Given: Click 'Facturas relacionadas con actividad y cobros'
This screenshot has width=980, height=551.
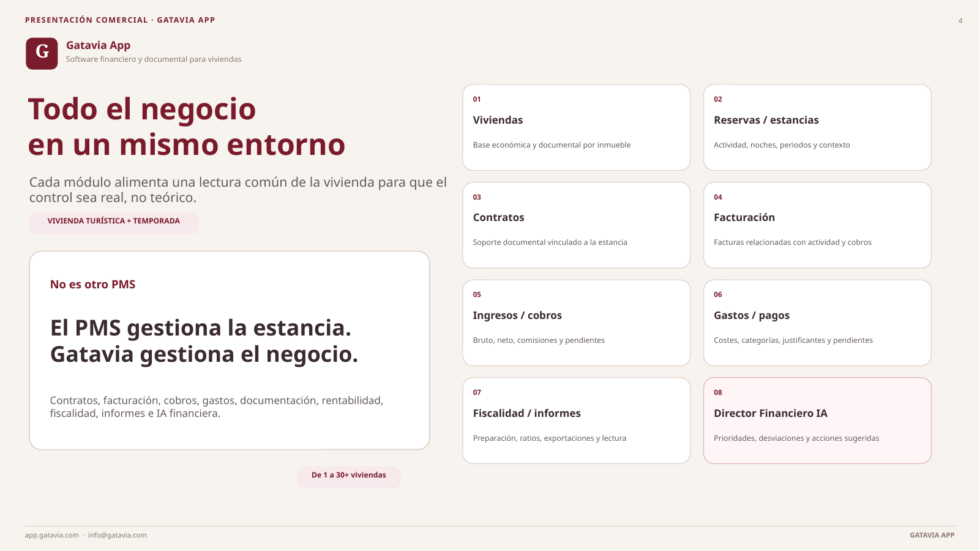Looking at the screenshot, I should tap(793, 242).
